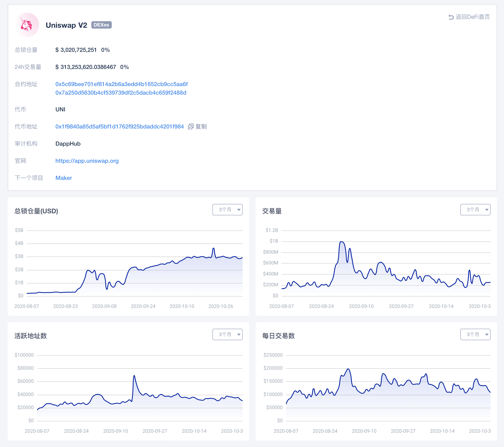Click the total locked value $ 3,020,725,251

click(x=76, y=50)
